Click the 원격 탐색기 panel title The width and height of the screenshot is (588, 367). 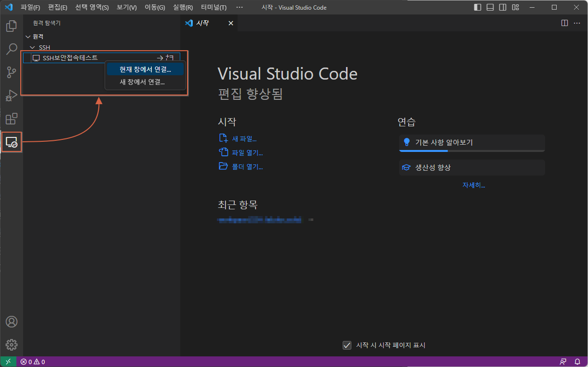pos(47,23)
